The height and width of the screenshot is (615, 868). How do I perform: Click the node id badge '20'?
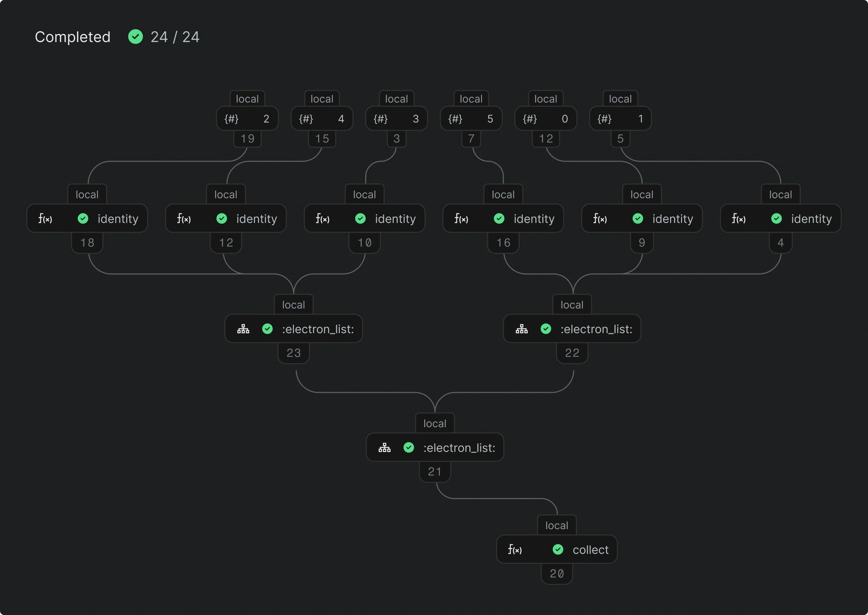[557, 573]
